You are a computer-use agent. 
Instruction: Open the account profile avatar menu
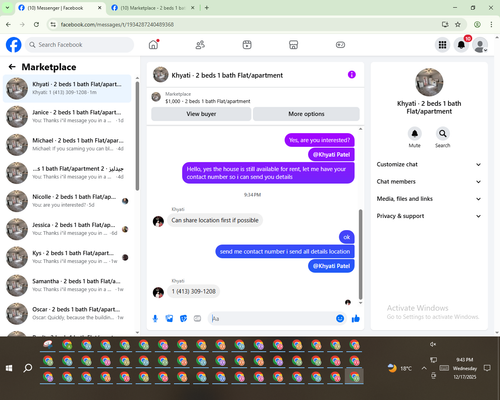tap(480, 45)
